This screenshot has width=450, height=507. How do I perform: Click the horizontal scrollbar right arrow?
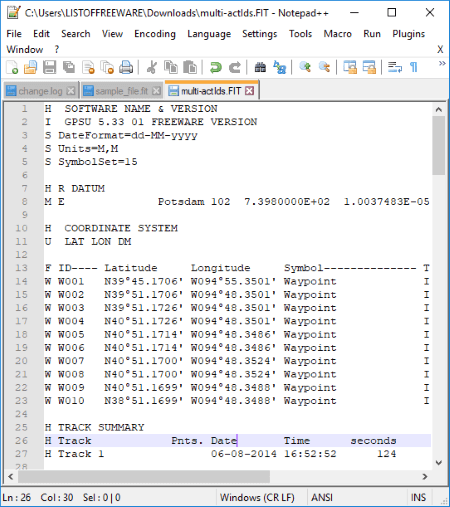[x=425, y=477]
